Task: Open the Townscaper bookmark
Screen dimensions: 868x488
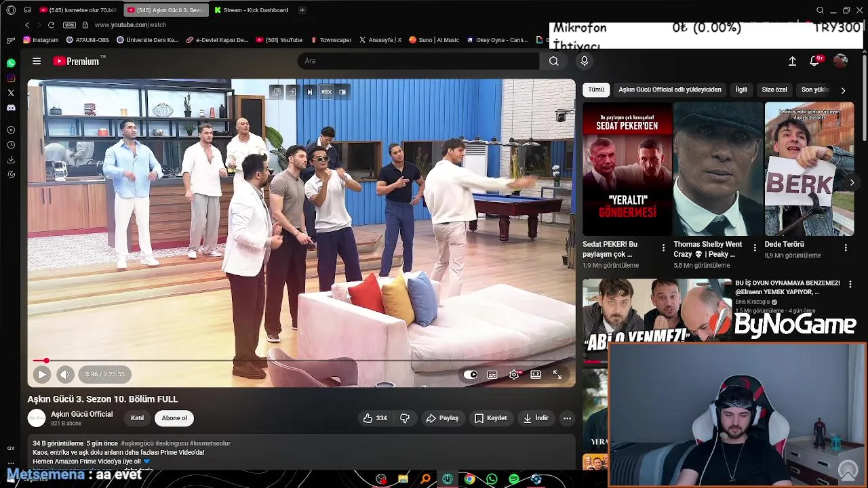Action: click(x=332, y=40)
